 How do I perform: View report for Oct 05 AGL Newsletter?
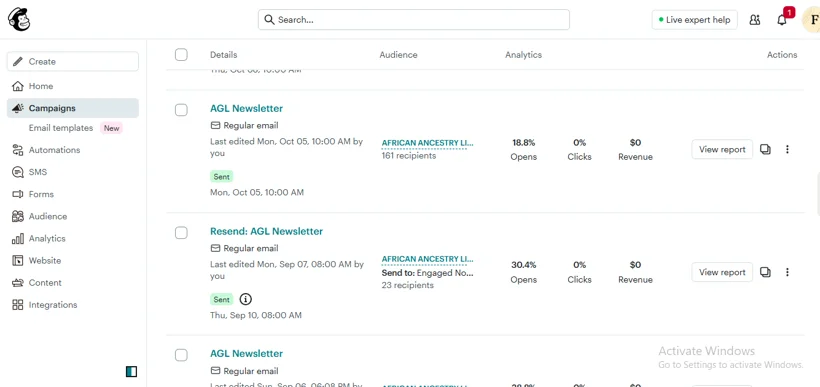tap(722, 150)
